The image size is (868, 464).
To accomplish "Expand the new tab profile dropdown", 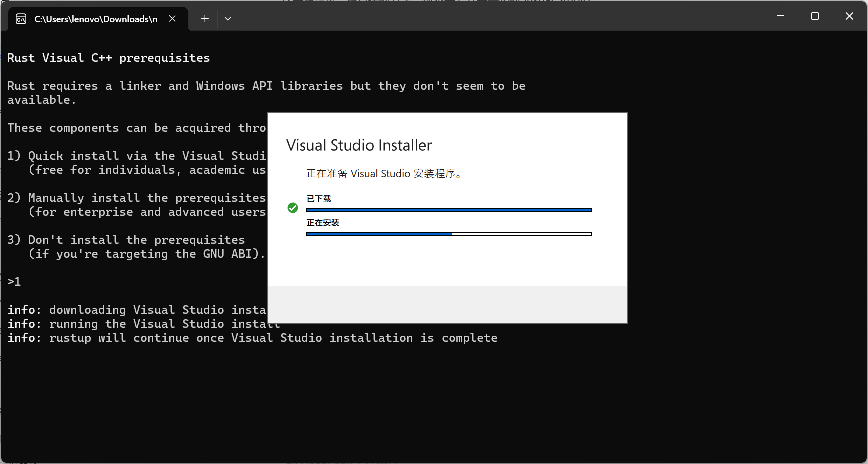I will 228,19.
